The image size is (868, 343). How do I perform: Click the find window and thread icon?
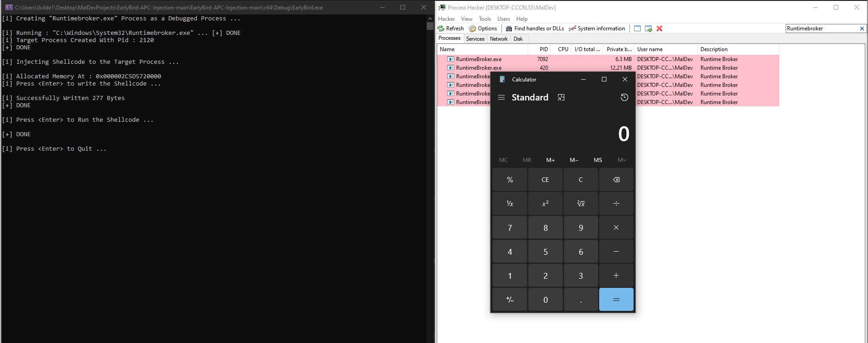(x=649, y=29)
